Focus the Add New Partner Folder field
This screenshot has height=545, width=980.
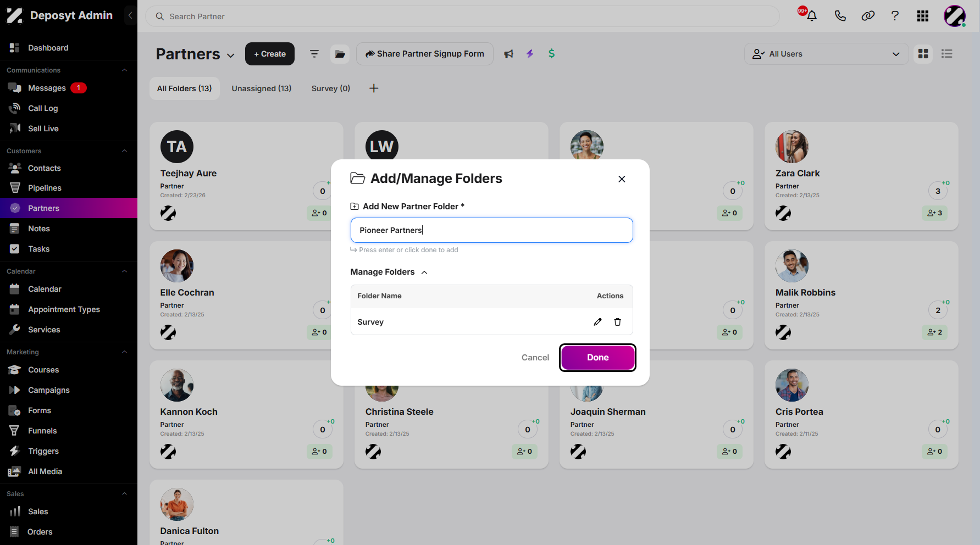click(492, 230)
